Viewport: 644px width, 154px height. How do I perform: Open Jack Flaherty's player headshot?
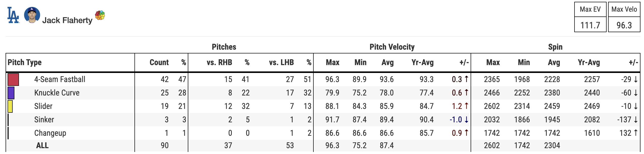pos(32,15)
